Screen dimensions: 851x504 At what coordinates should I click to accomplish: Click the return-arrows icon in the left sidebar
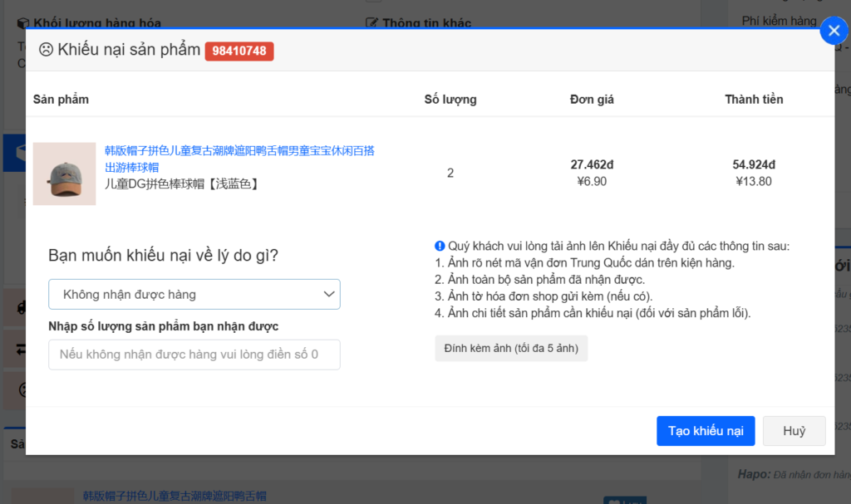click(x=22, y=349)
